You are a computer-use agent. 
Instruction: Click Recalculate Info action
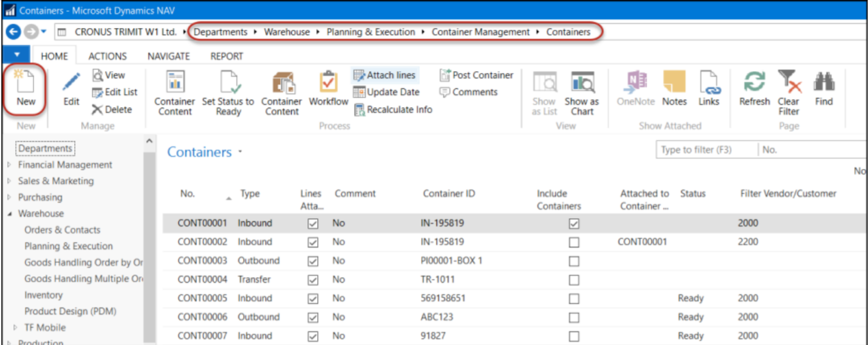tap(392, 109)
